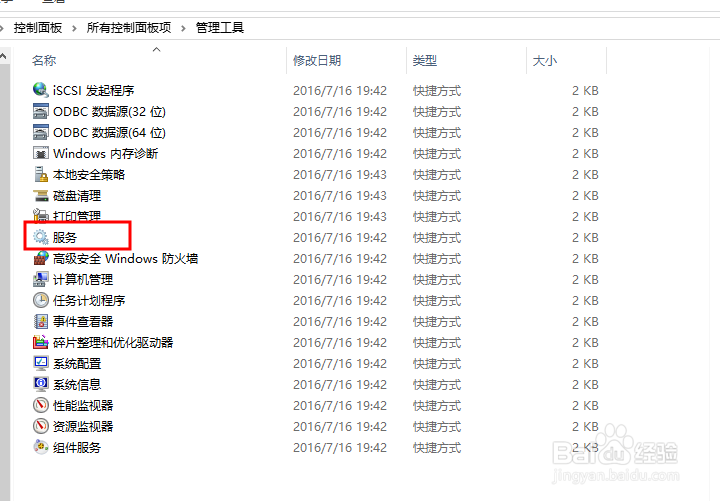Click the 管理工具 breadcrumb segment

click(x=220, y=28)
